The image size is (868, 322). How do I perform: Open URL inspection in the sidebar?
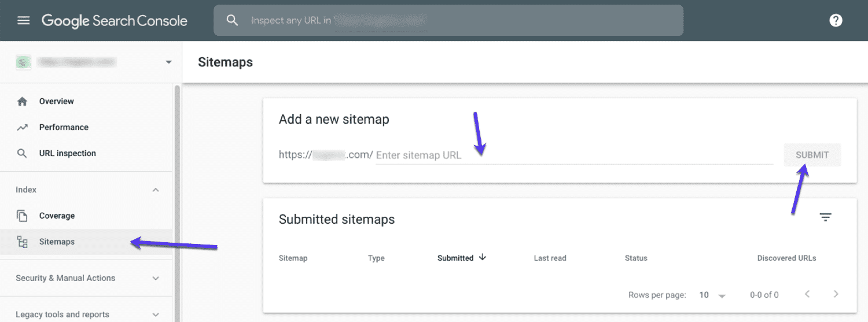pos(67,153)
